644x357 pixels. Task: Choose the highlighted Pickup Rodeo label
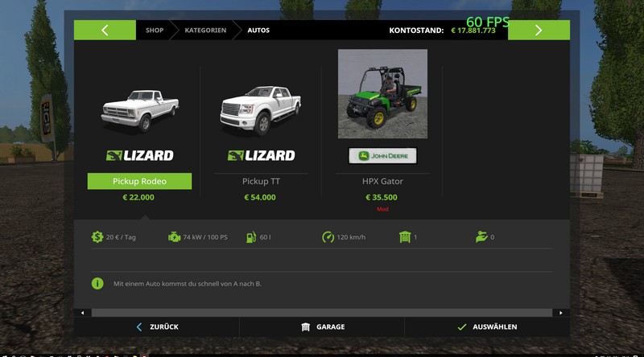(x=139, y=181)
